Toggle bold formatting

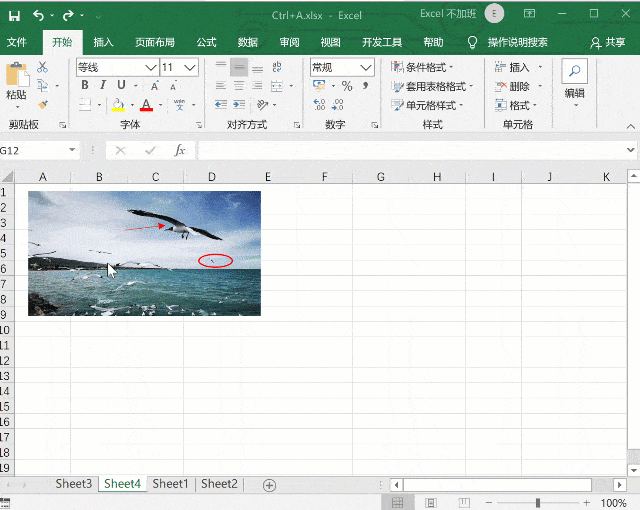pyautogui.click(x=85, y=85)
